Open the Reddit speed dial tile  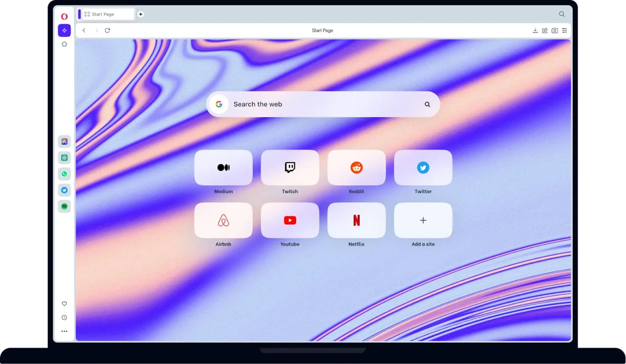click(x=357, y=168)
